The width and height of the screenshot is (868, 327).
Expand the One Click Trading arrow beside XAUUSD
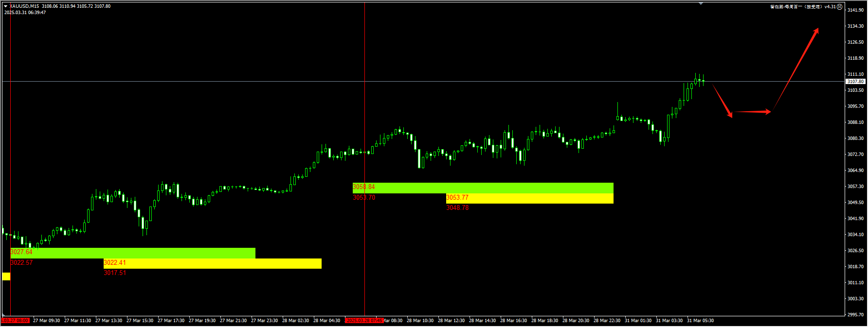(6, 6)
